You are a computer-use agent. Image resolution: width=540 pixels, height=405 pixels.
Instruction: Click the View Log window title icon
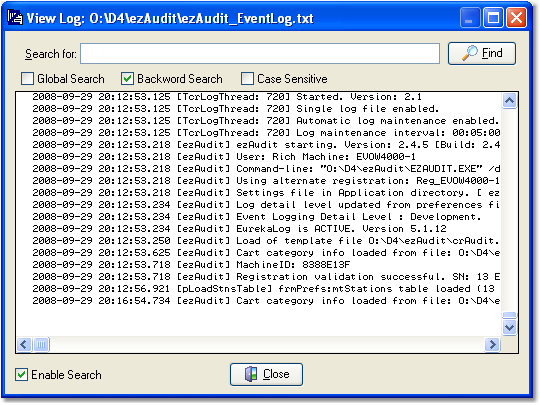[x=15, y=18]
